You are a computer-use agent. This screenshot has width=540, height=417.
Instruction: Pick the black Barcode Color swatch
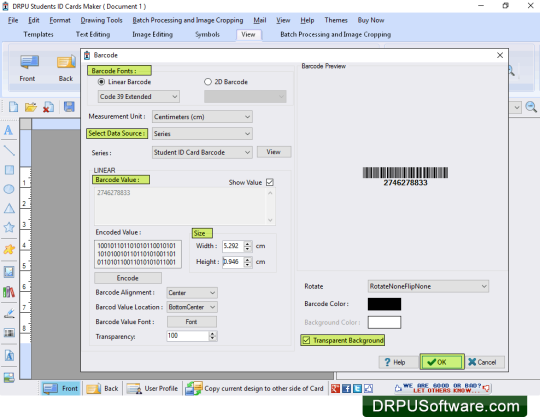[x=384, y=304]
